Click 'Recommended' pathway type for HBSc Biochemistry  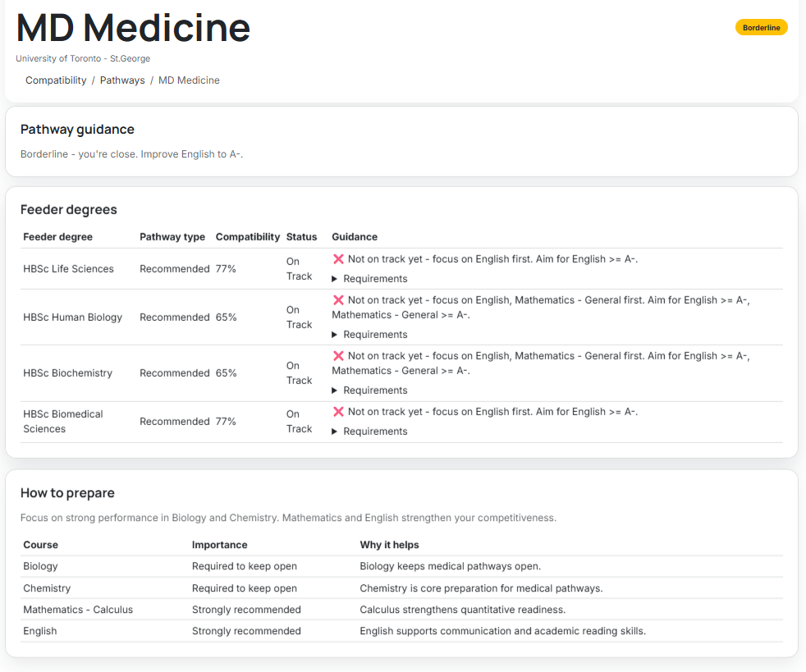pyautogui.click(x=175, y=373)
